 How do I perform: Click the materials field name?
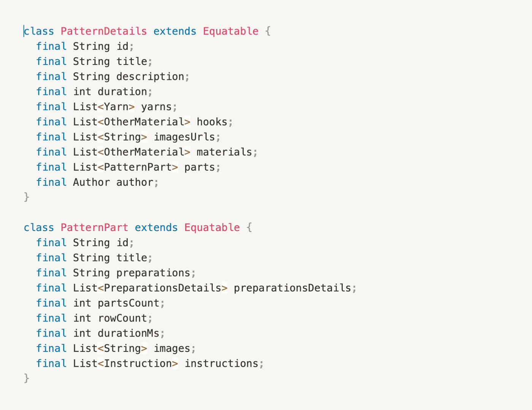coord(224,152)
